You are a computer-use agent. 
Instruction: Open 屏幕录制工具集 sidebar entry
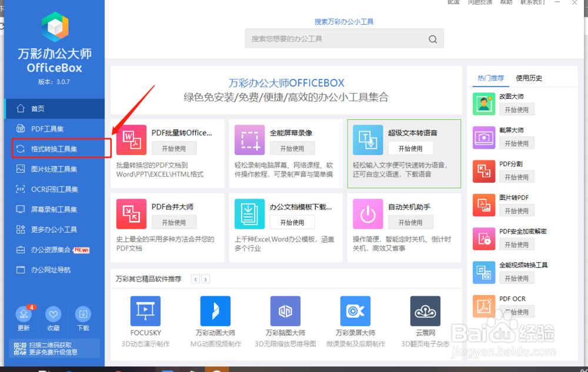55,209
